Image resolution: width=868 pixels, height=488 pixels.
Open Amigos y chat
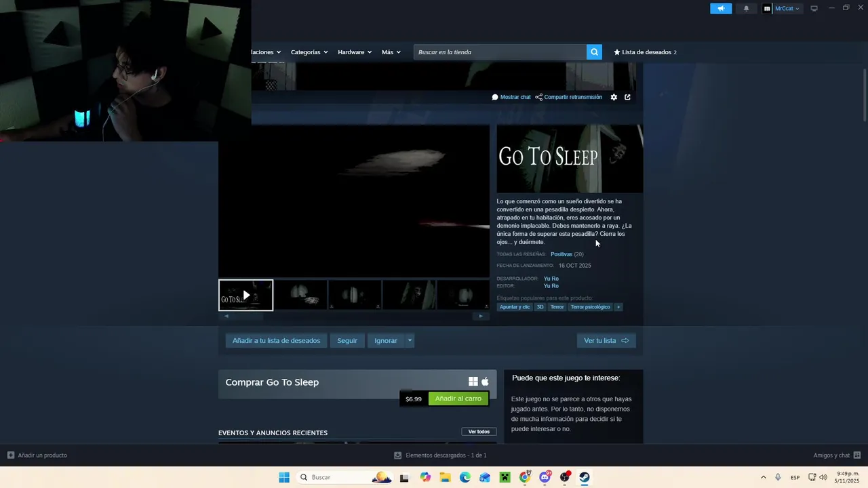(837, 455)
